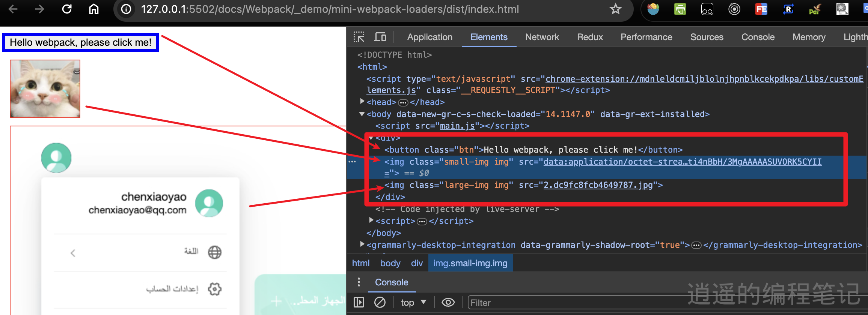Viewport: 868px width, 315px height.
Task: Open the FE helper extension icon
Action: [x=761, y=9]
